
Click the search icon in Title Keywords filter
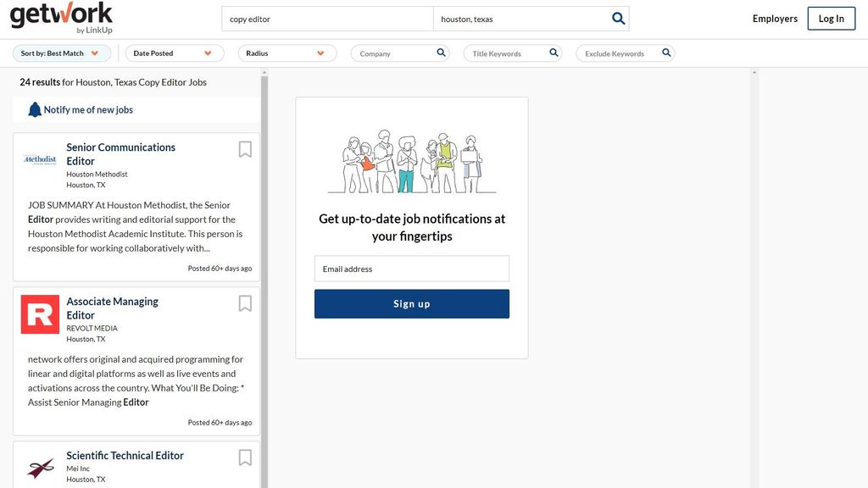[x=554, y=52]
